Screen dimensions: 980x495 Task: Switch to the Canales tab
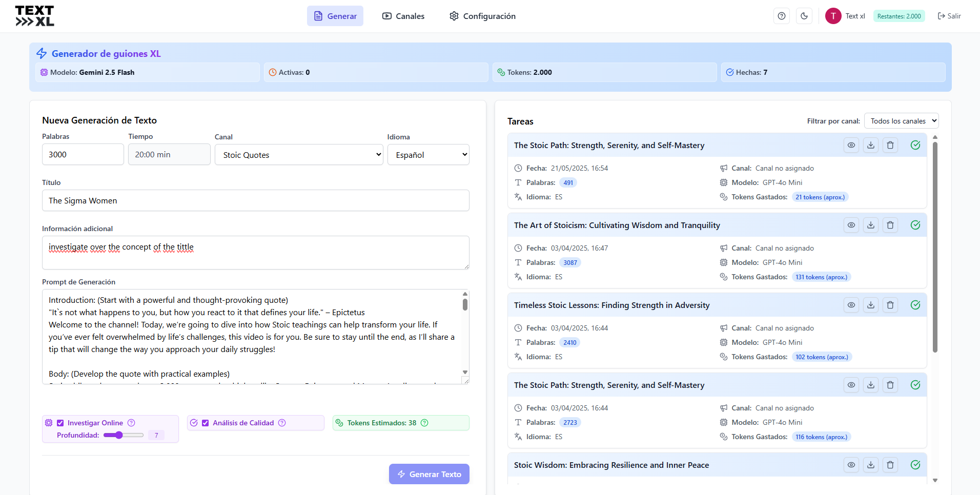(403, 16)
